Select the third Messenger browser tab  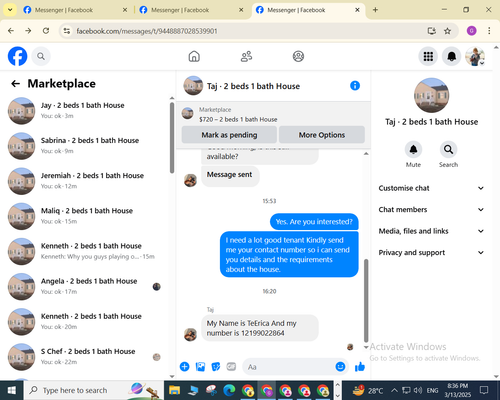coord(307,10)
